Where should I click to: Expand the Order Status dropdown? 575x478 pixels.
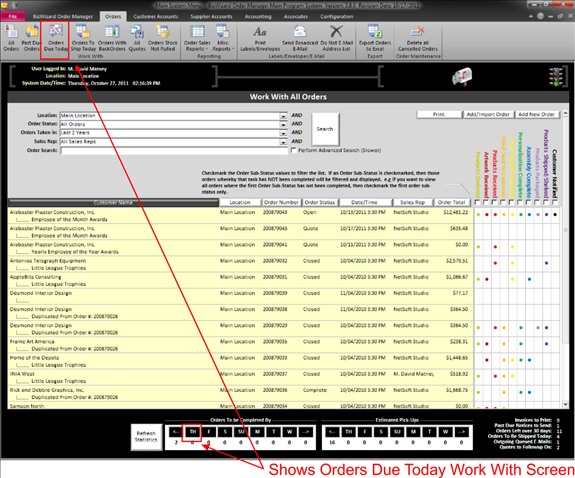pos(283,124)
